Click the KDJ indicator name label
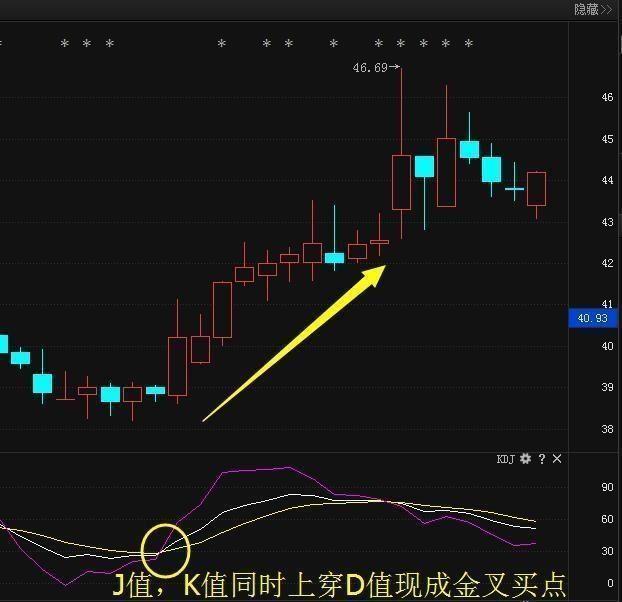This screenshot has width=622, height=602. [505, 459]
